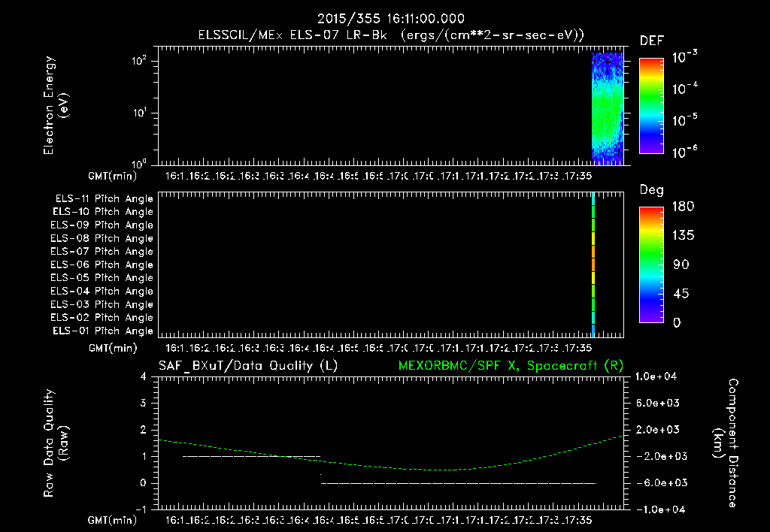This screenshot has height=532, width=770.
Task: Click the ELS-03 Pitch Angle row label
Action: pos(102,304)
